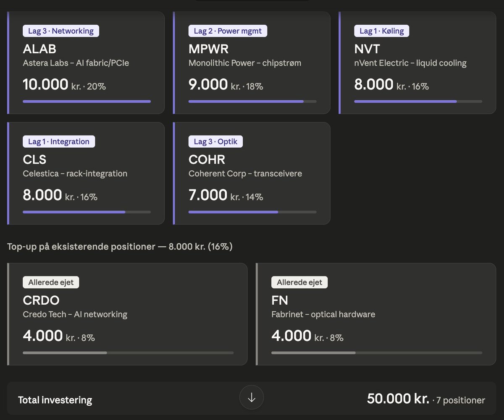Viewport: 504px width, 420px height.
Task: Click 'Monolithic Power – chipstrøm' description
Action: 245,63
